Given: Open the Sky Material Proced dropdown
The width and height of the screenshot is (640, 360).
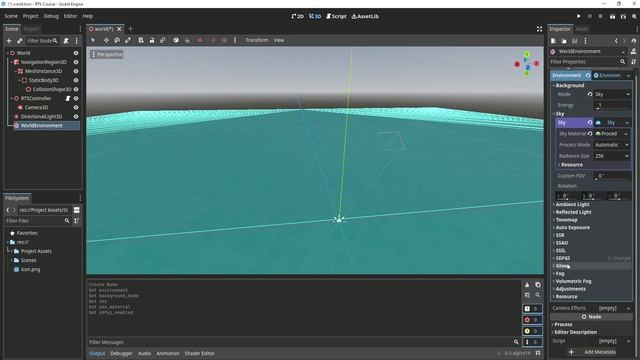Looking at the screenshot, I should (612, 134).
